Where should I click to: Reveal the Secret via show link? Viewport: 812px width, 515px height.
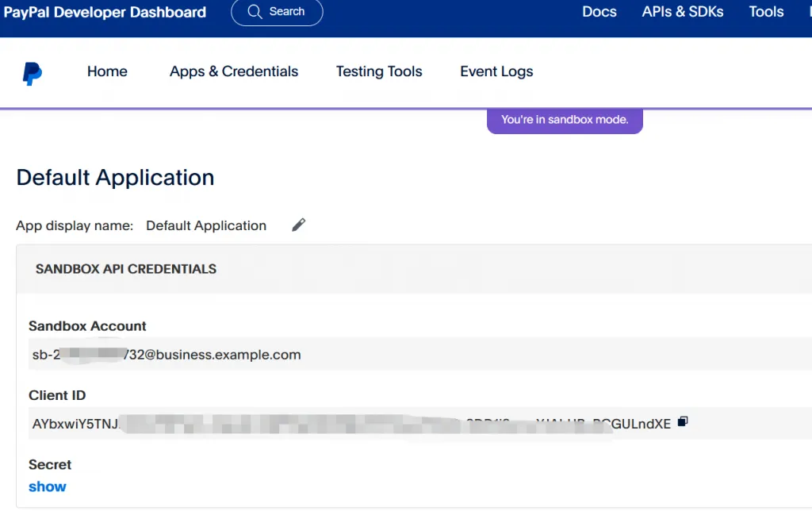pyautogui.click(x=48, y=486)
